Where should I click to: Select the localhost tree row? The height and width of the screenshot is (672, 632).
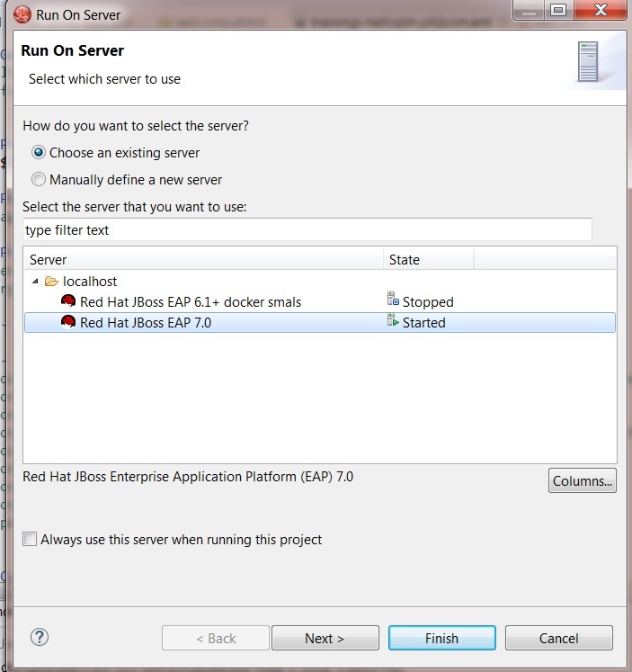tap(320, 282)
